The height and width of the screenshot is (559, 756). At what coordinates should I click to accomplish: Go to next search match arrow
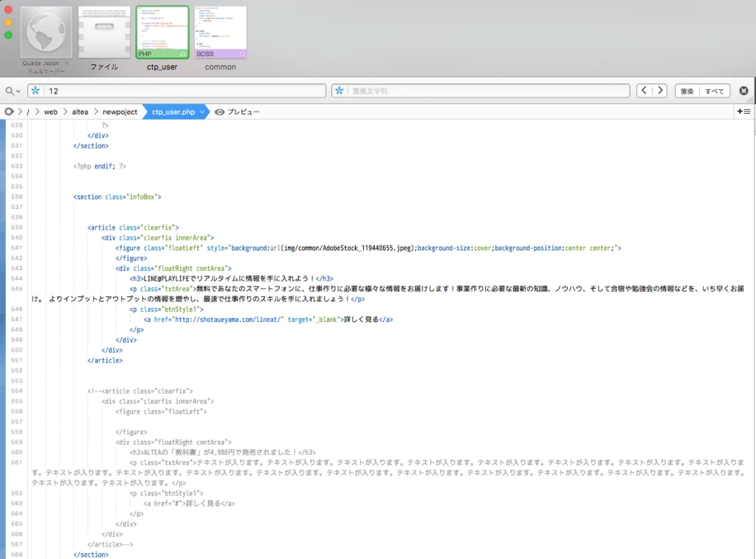tap(660, 91)
